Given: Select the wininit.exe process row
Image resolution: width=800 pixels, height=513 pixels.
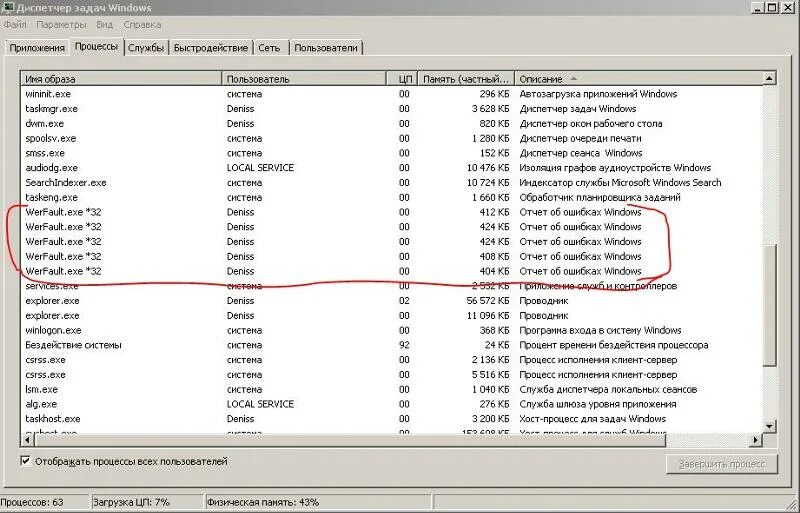Looking at the screenshot, I should pos(392,94).
